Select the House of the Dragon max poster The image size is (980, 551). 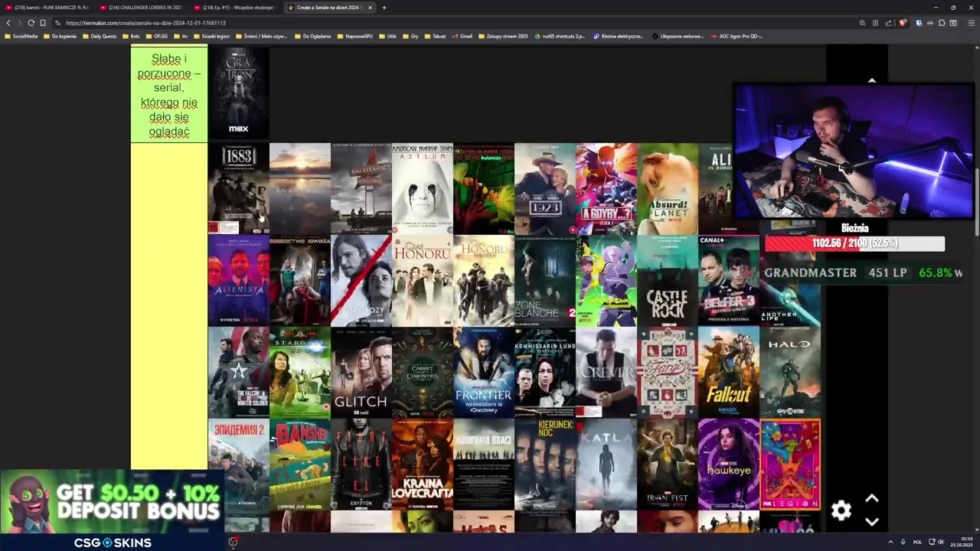pos(238,93)
